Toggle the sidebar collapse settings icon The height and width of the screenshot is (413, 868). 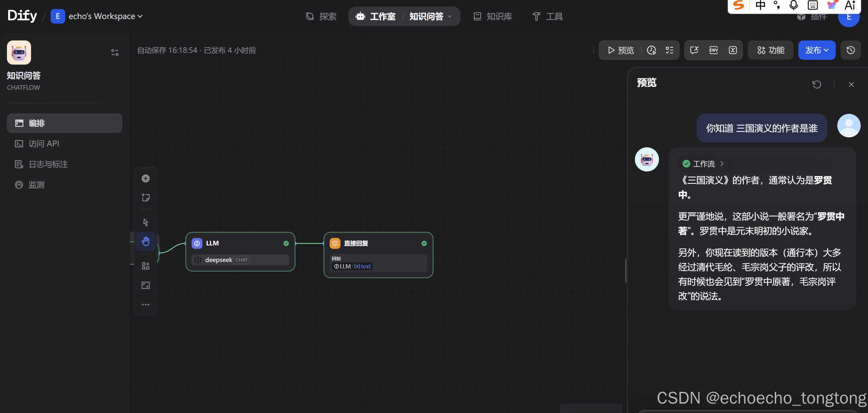pyautogui.click(x=115, y=53)
